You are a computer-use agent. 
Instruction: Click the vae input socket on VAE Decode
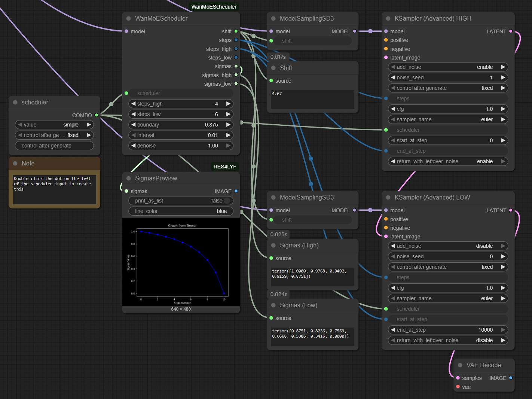pyautogui.click(x=458, y=387)
